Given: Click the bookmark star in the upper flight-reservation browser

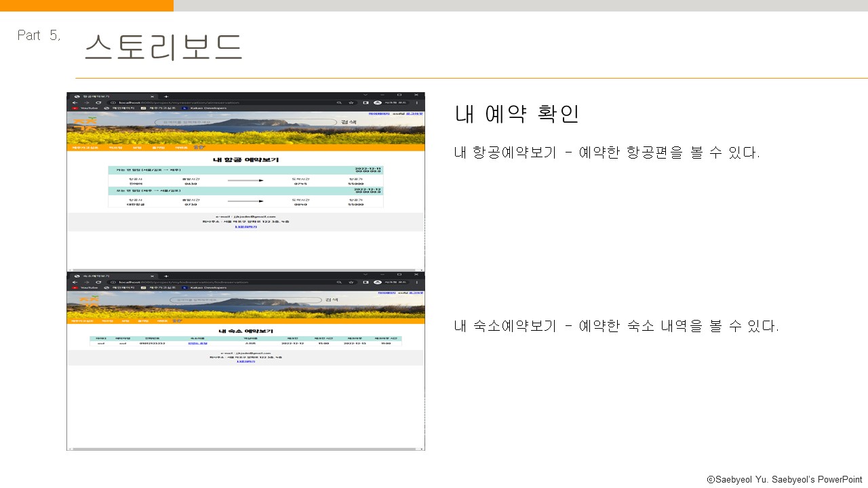Looking at the screenshot, I should click(351, 102).
